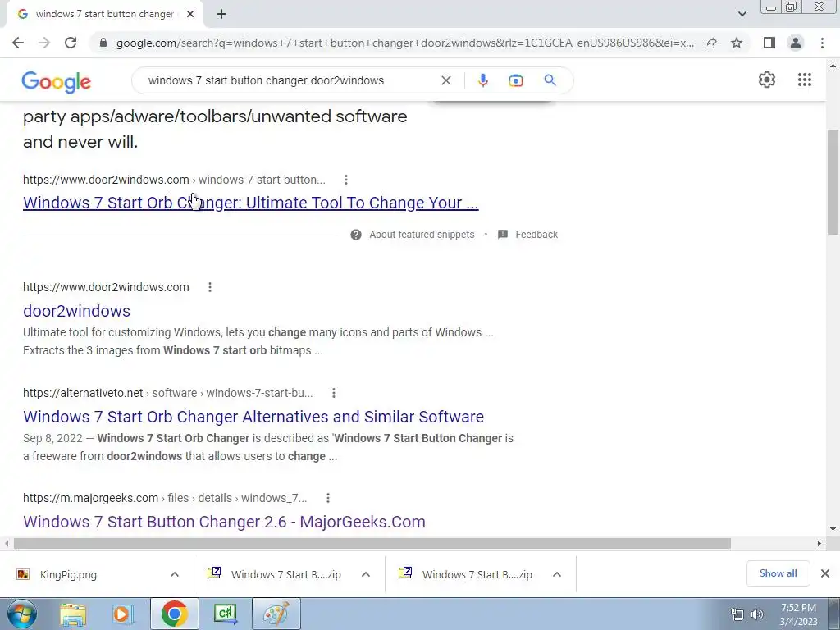
Task: Open the KingPig.png downloaded file
Action: tap(68, 575)
